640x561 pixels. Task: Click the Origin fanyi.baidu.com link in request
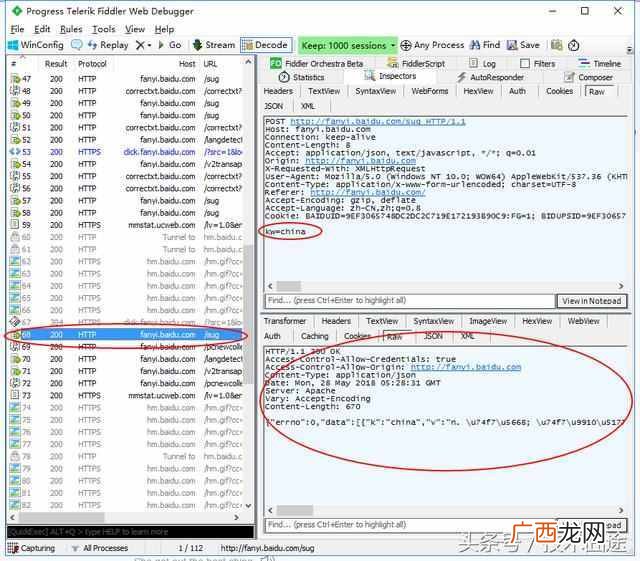coord(360,161)
